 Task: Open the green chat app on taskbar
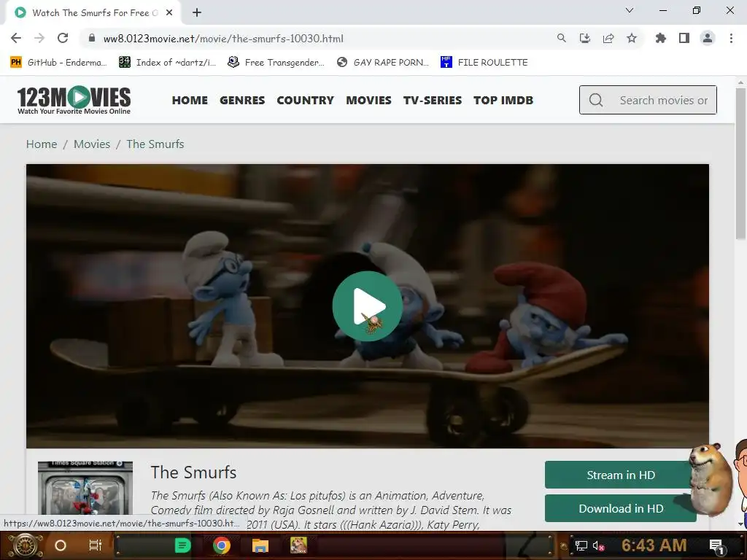click(182, 545)
